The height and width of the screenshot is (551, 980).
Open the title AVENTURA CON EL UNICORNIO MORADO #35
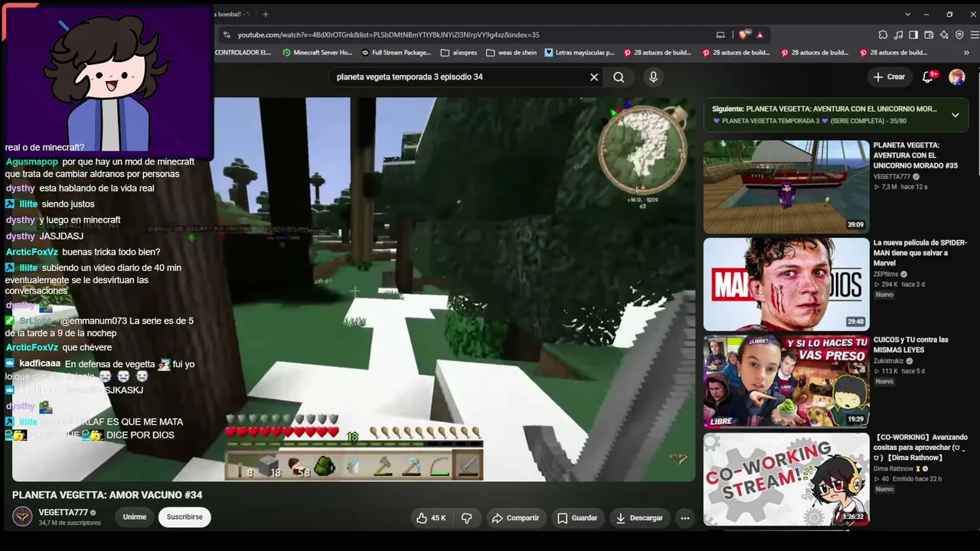[916, 155]
